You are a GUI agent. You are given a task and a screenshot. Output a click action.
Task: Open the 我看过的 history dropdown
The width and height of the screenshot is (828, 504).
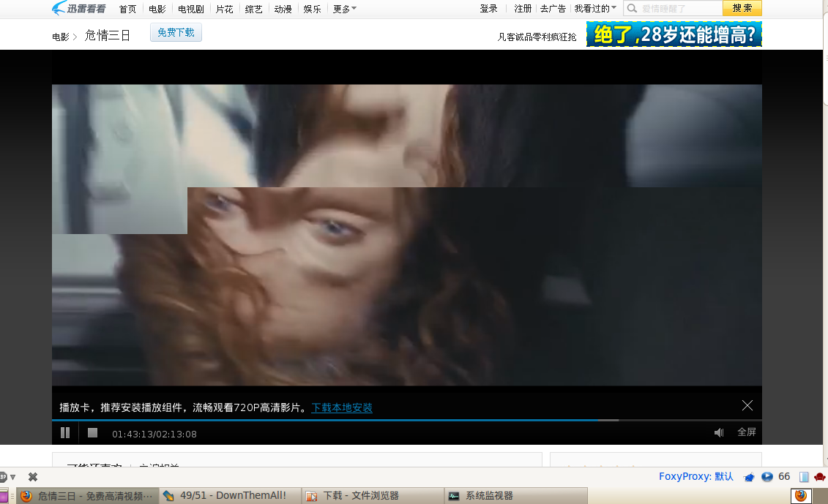click(x=595, y=9)
